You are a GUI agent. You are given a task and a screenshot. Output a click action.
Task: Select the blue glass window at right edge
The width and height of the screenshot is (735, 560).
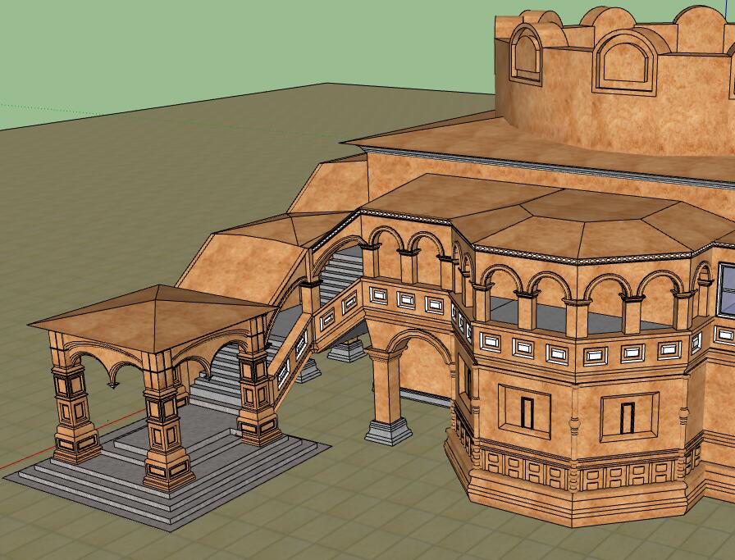726,289
